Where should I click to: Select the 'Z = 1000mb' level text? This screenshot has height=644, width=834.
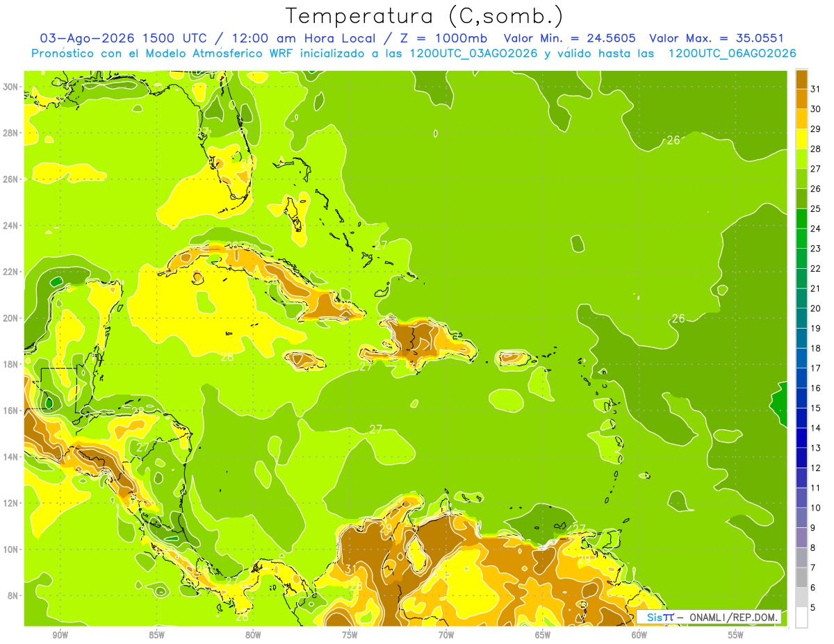pyautogui.click(x=444, y=38)
